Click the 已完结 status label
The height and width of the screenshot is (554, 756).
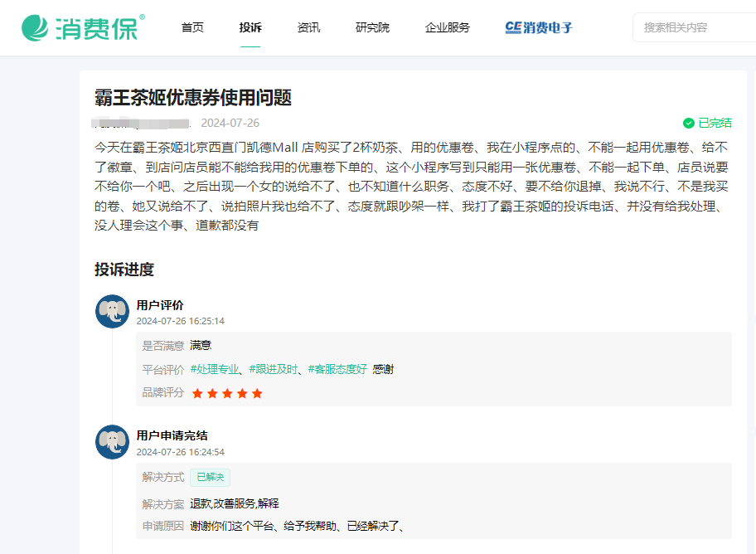pyautogui.click(x=715, y=123)
